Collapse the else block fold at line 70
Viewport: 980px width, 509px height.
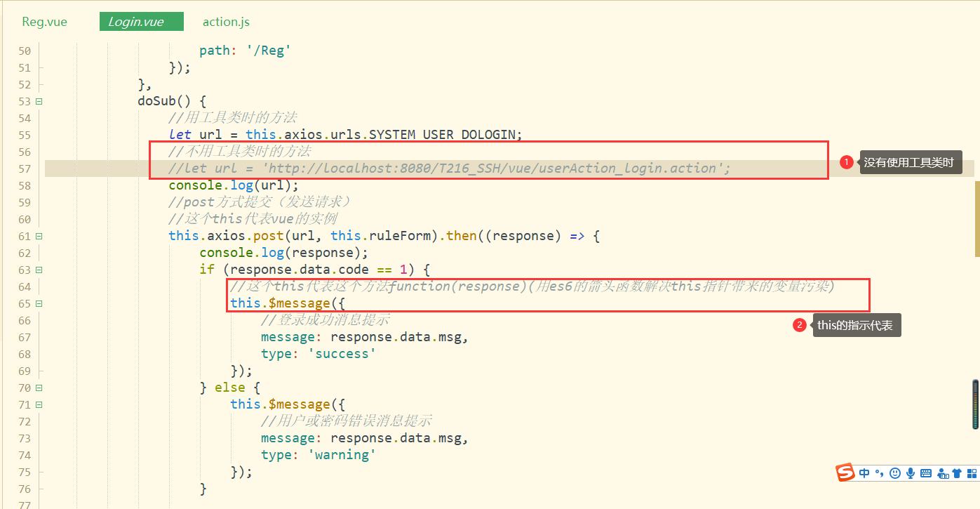pos(39,388)
